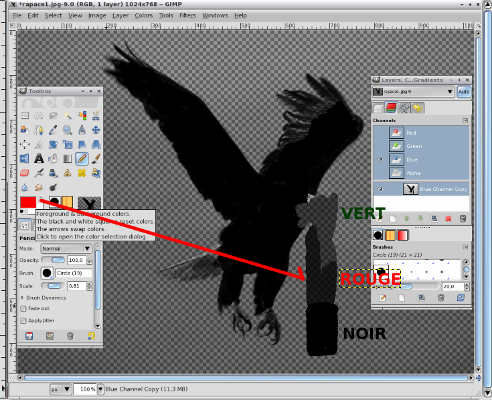Activate the Select by Color tool
The width and height of the screenshot is (492, 400).
[x=82, y=116]
